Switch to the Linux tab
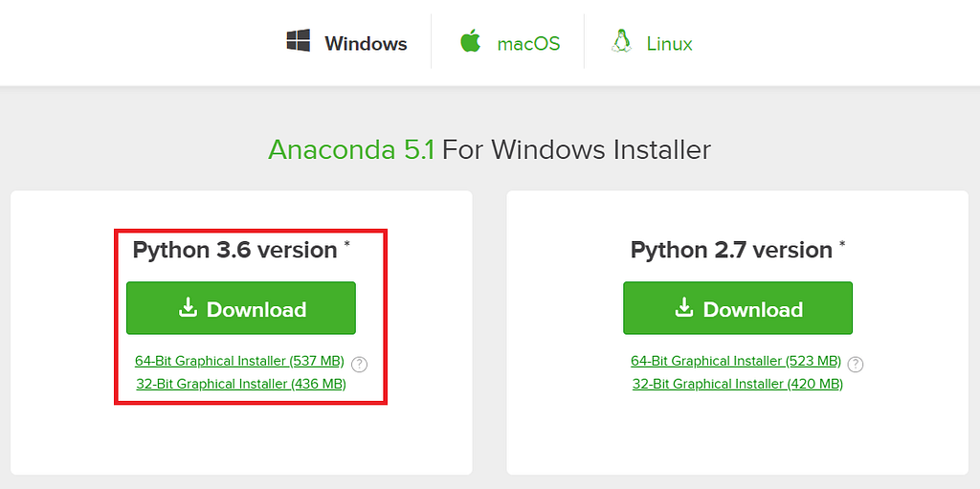Screen dimensions: 980x489 (669, 44)
